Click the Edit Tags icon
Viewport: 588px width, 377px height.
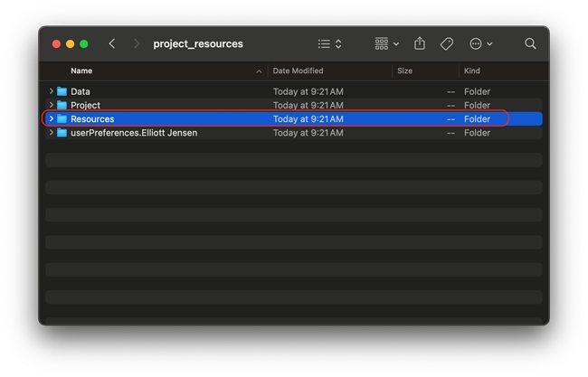click(x=447, y=43)
